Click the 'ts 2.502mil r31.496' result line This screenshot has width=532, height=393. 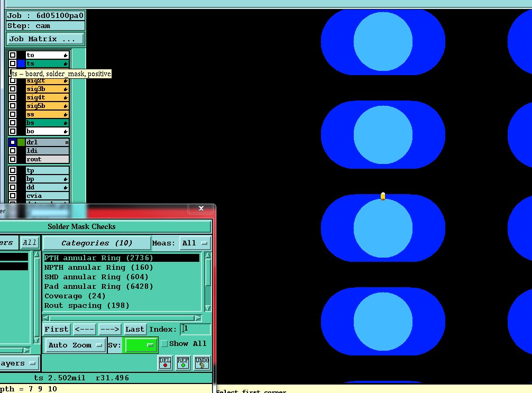tap(81, 378)
